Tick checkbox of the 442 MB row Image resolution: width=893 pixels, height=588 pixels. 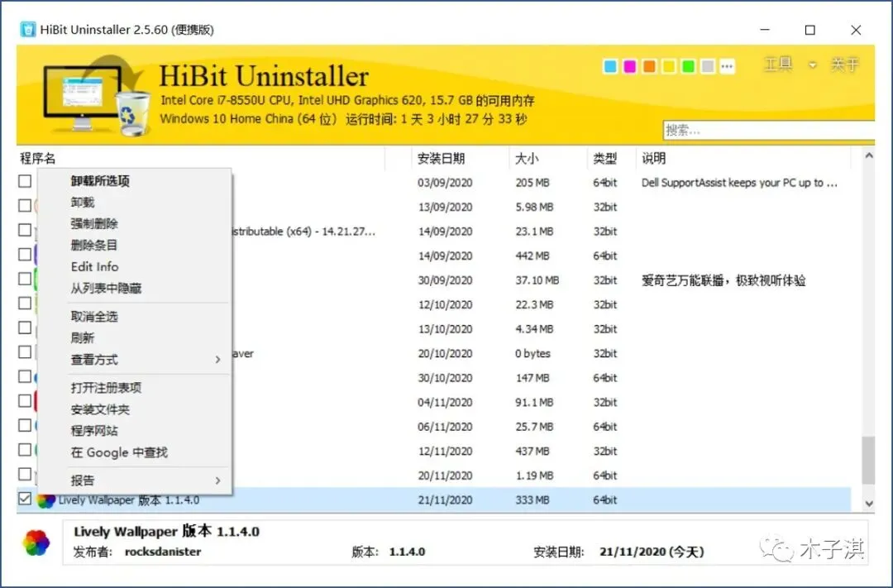click(25, 255)
